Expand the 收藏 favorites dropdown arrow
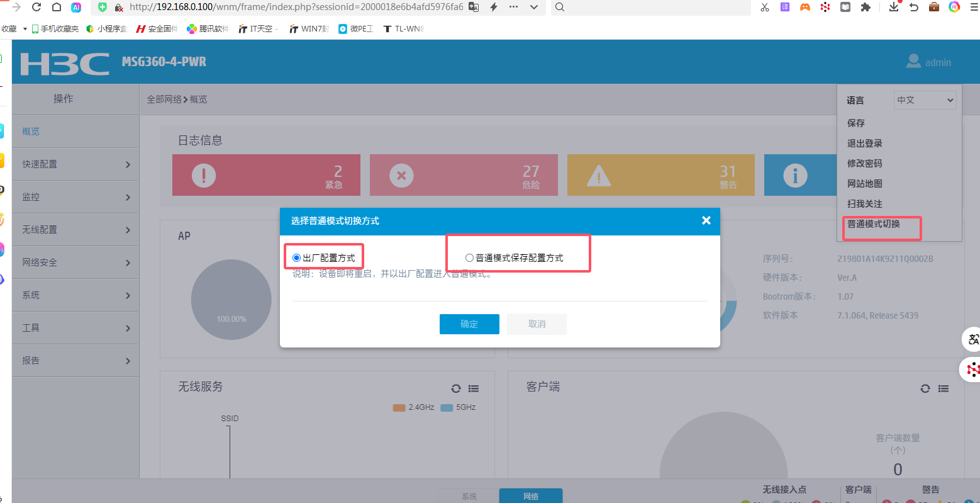Viewport: 980px width, 503px height. coord(25,29)
